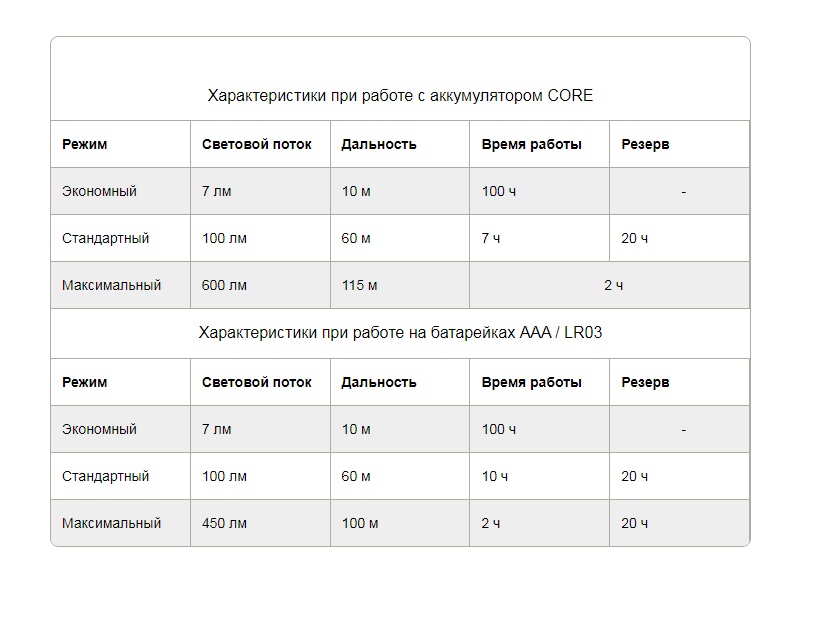Select 'Максимальный' row label in the AAA table

[111, 523]
